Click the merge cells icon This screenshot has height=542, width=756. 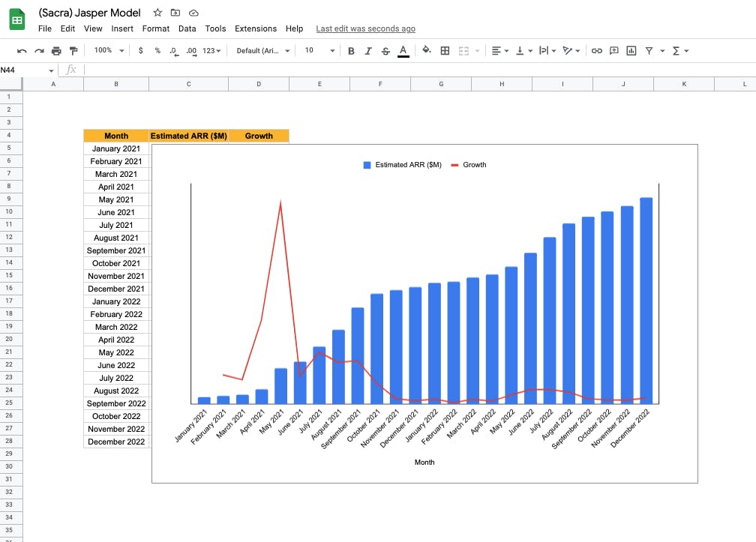[463, 50]
